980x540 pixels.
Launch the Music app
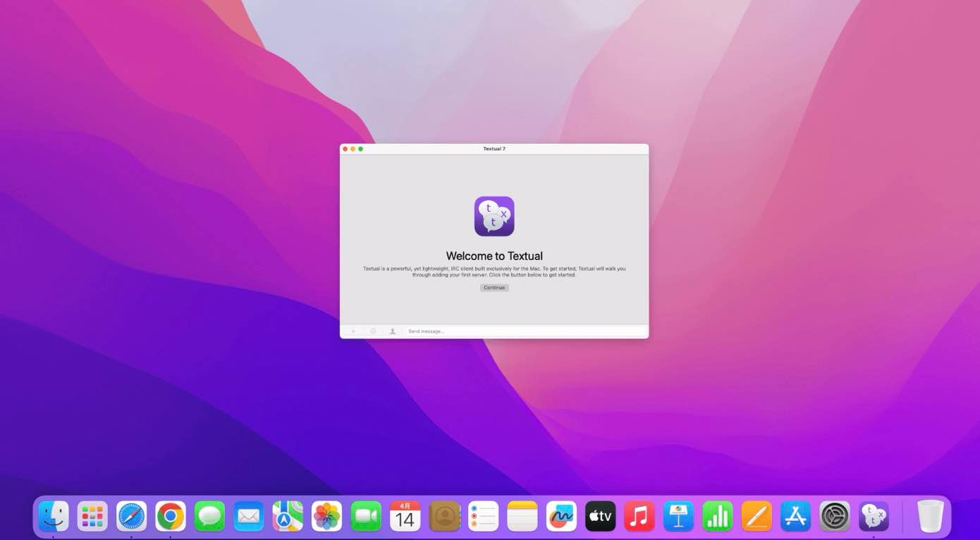[x=639, y=516]
